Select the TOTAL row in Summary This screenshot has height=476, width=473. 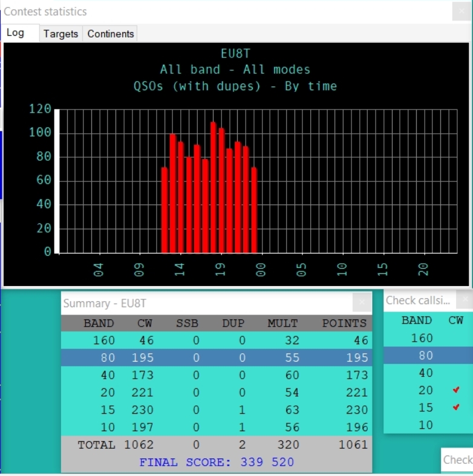coord(216,445)
